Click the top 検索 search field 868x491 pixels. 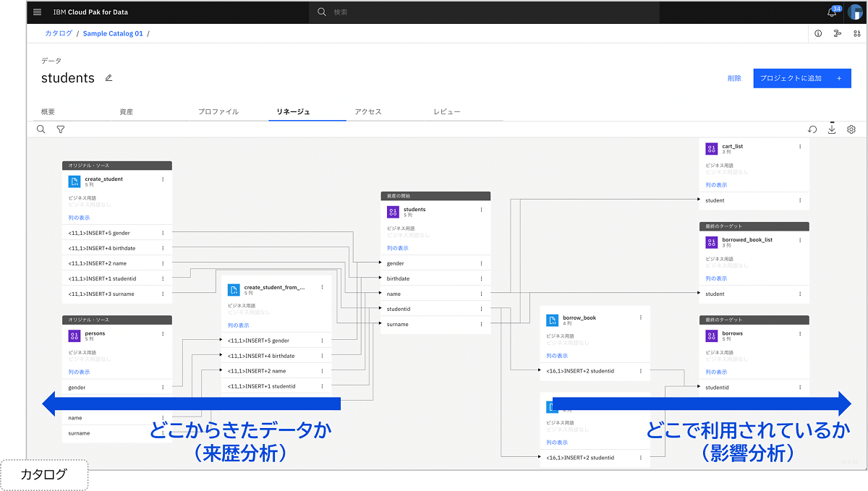485,12
